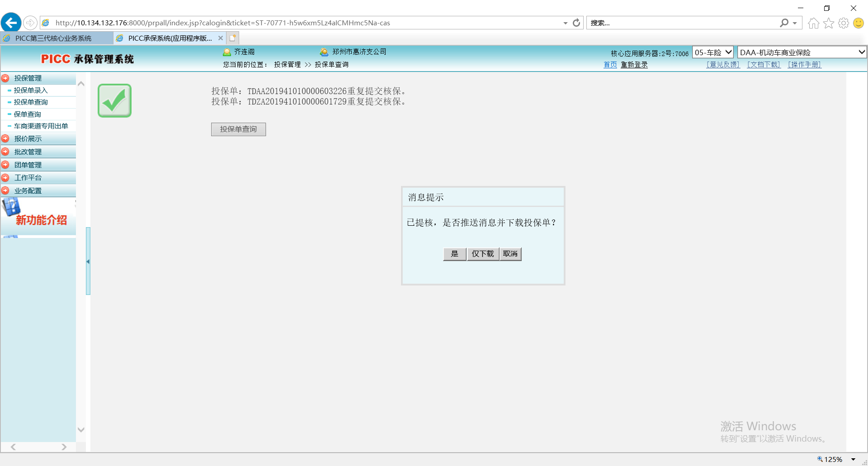Image resolution: width=868 pixels, height=466 pixels.
Task: Click the sidebar scroll down arrow
Action: (81, 430)
